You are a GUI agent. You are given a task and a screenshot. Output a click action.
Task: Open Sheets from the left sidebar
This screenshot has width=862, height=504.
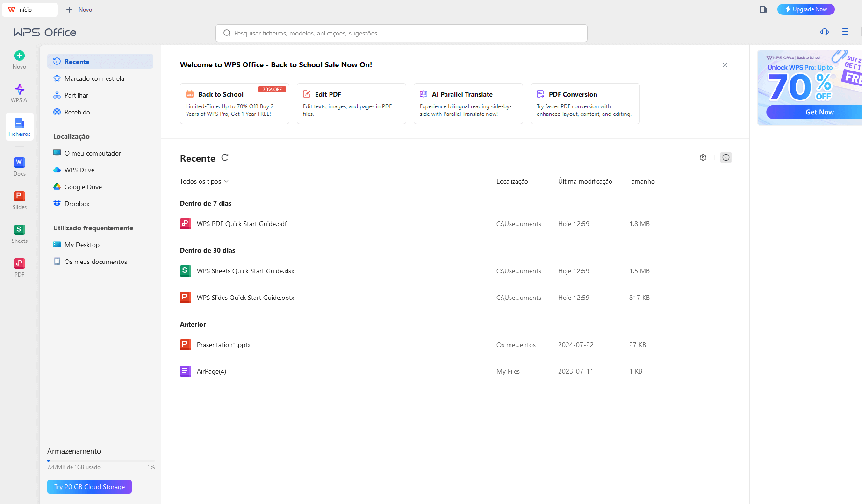pos(20,234)
